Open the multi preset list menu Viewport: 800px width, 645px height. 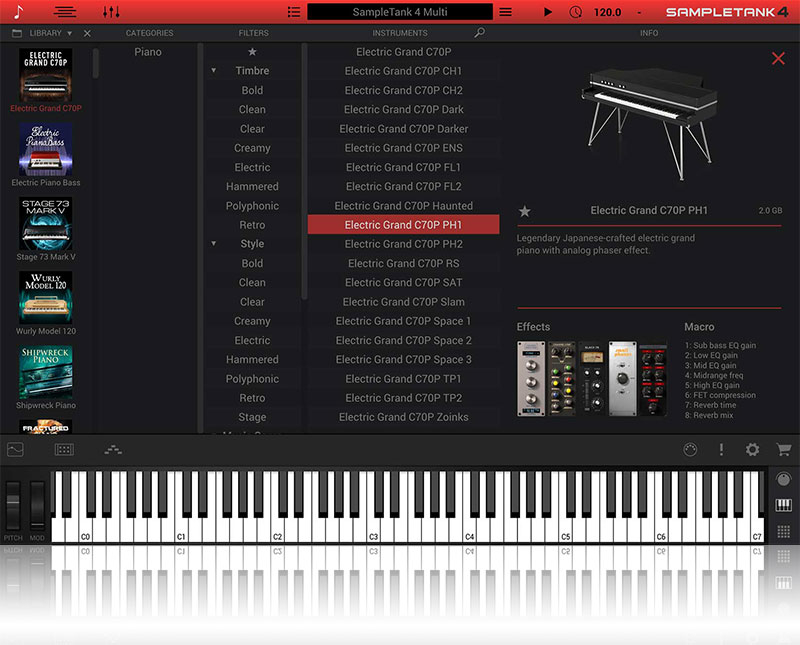tap(293, 12)
